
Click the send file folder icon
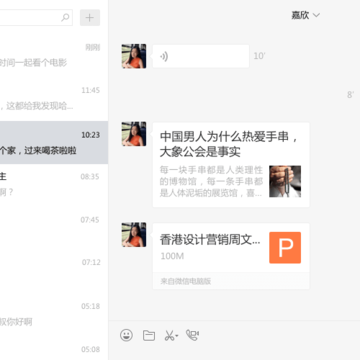(149, 335)
